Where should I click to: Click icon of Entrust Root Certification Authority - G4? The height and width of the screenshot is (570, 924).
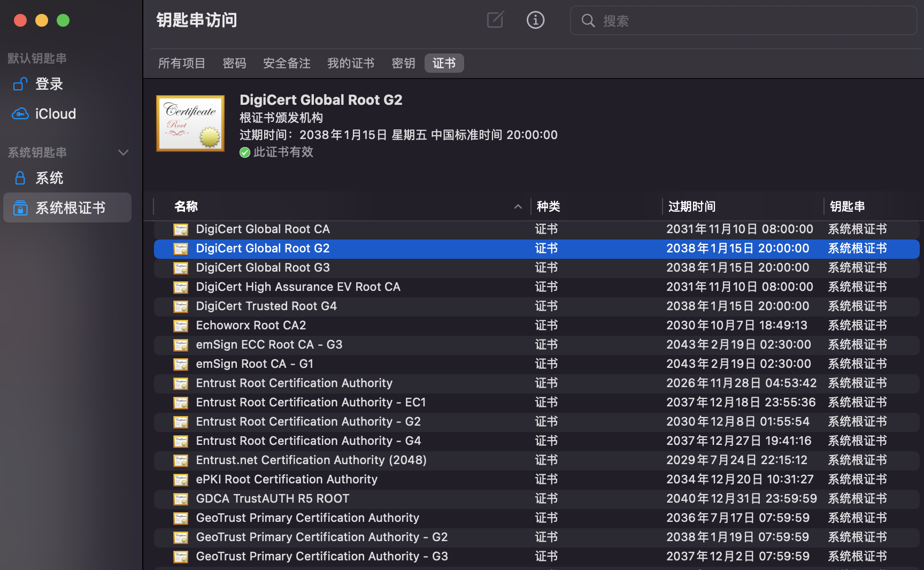point(181,441)
